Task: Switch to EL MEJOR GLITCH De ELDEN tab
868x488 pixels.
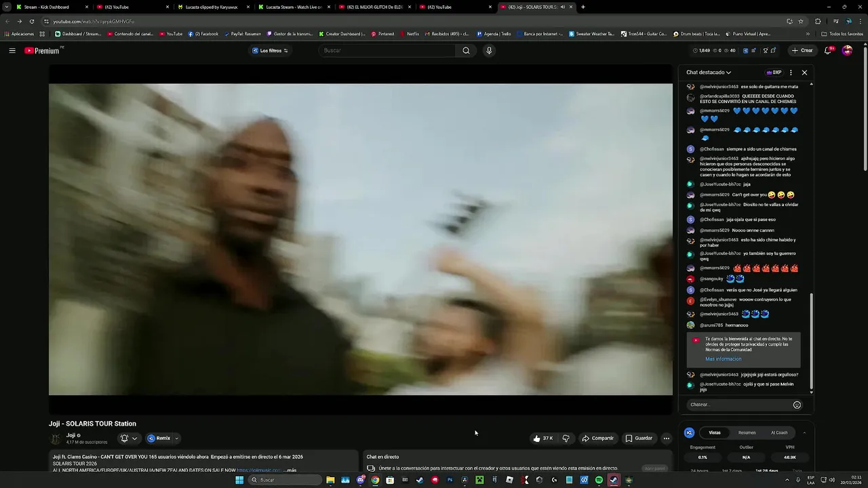Action: 374,7
